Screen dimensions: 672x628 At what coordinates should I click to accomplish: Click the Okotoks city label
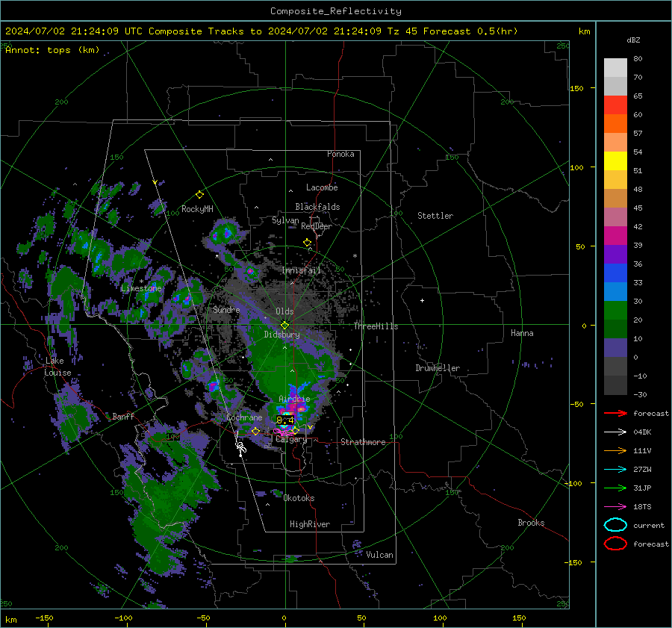[299, 498]
